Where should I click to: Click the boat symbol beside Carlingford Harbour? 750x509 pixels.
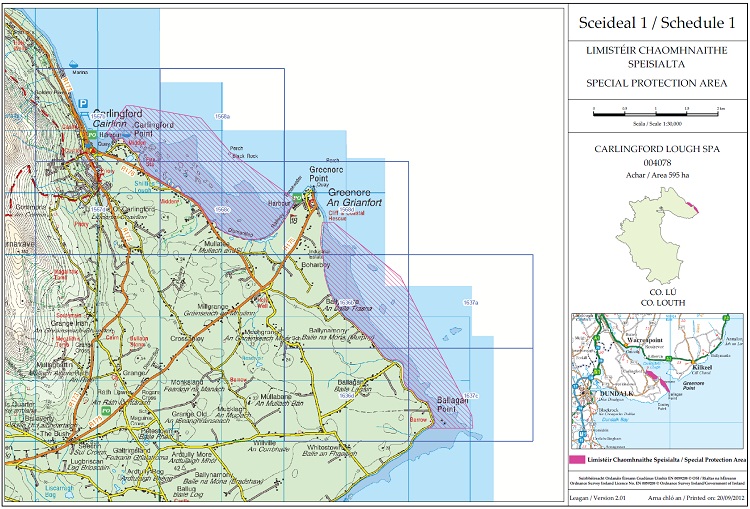click(126, 135)
